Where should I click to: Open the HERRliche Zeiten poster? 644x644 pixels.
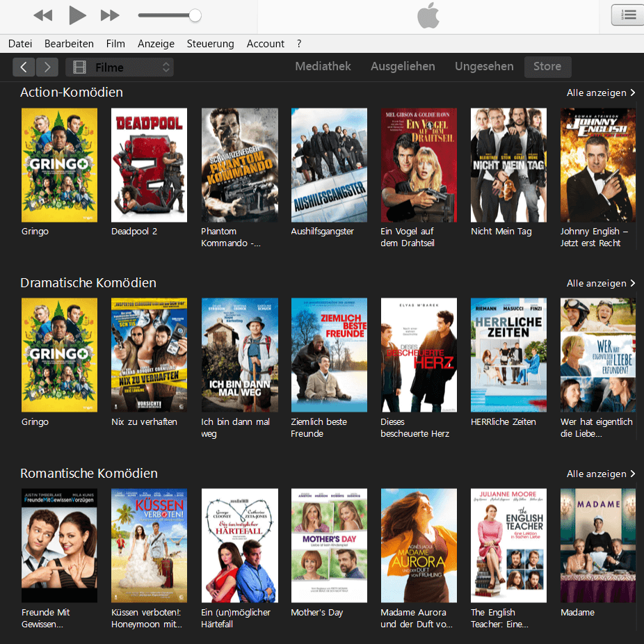point(508,355)
